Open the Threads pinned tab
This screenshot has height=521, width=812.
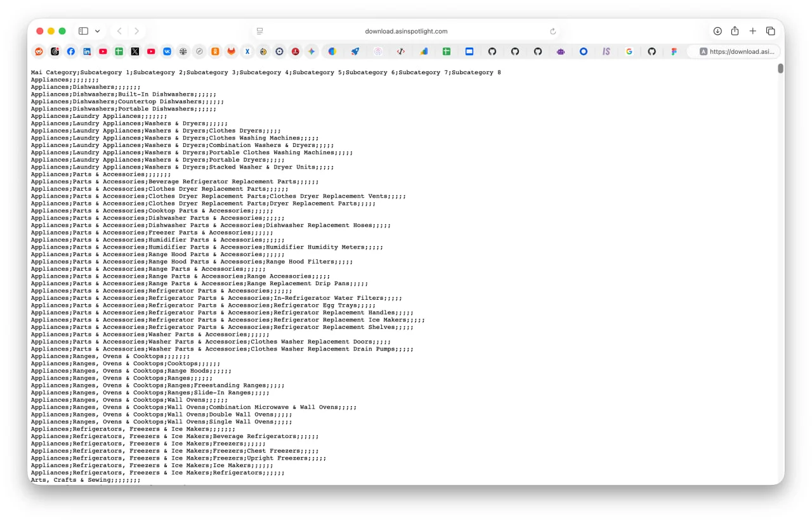[55, 51]
